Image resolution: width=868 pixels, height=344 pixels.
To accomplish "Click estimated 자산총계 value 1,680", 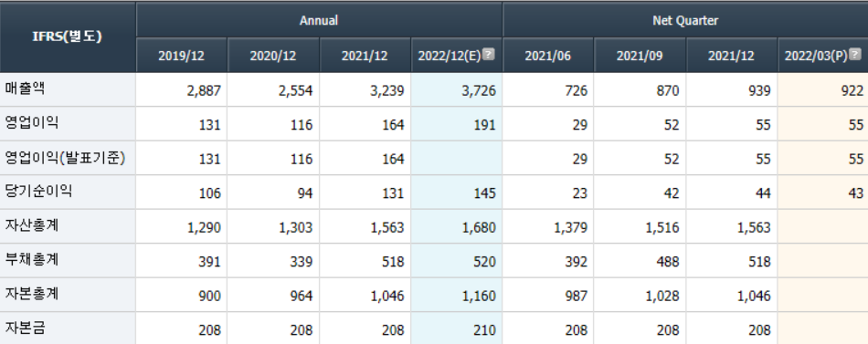I will [x=479, y=228].
